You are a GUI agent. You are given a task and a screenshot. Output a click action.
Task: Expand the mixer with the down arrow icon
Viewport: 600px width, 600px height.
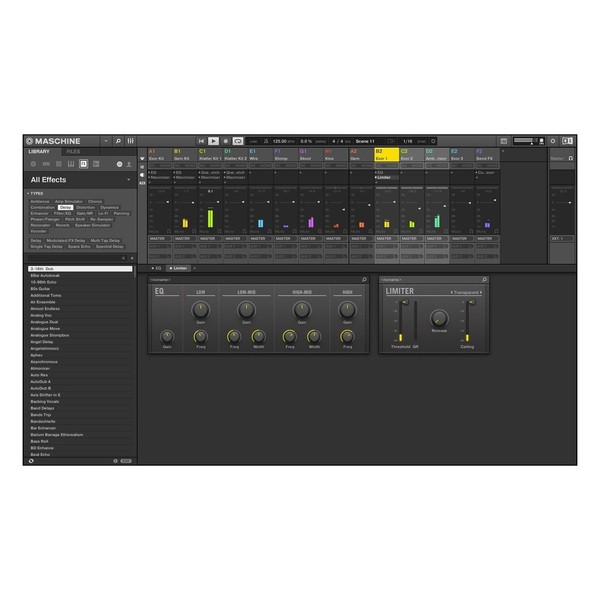[142, 158]
